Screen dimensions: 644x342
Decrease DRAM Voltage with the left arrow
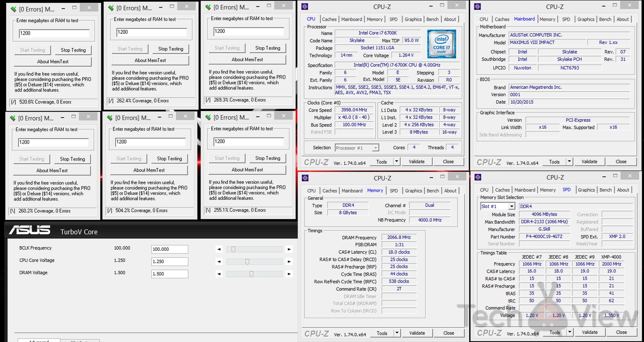tap(219, 274)
